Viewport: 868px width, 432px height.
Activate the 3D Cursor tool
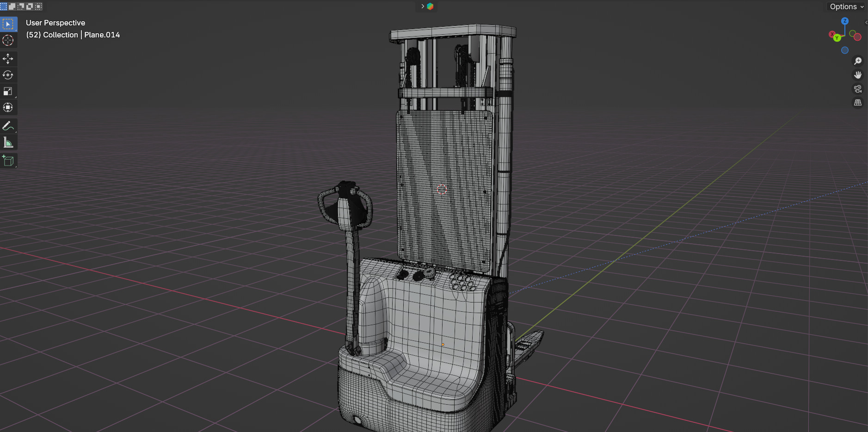8,41
